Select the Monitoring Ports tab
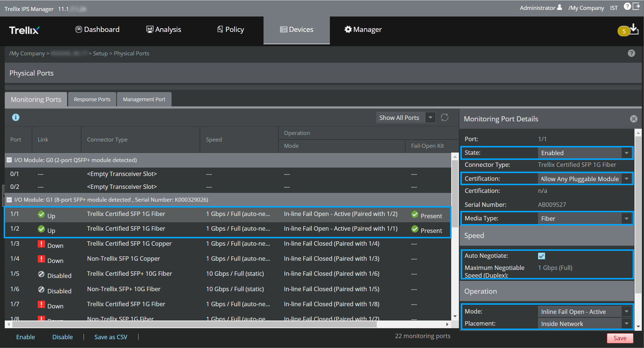Screen dimensions: 644x348 (x=36, y=99)
